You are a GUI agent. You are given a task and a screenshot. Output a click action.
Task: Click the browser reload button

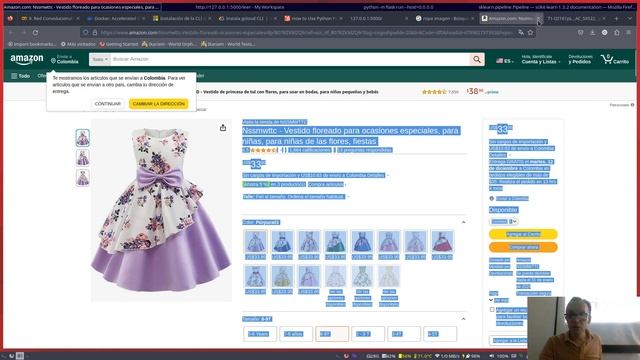click(x=36, y=32)
